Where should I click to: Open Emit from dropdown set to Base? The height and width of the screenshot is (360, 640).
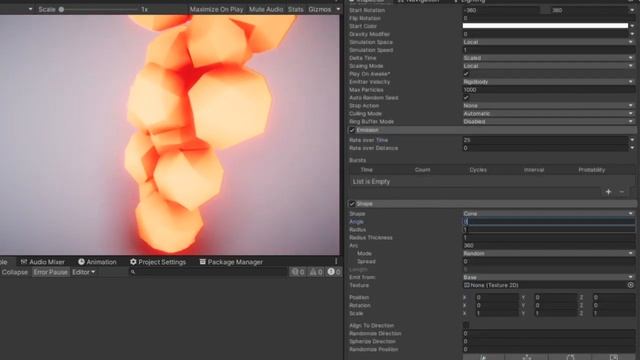(549, 277)
